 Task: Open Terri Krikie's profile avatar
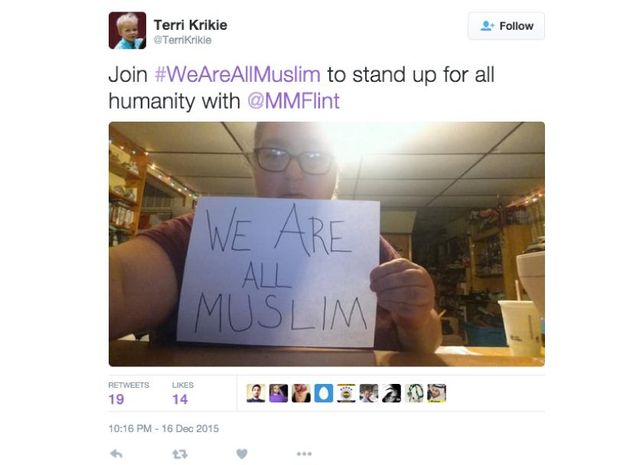(127, 30)
